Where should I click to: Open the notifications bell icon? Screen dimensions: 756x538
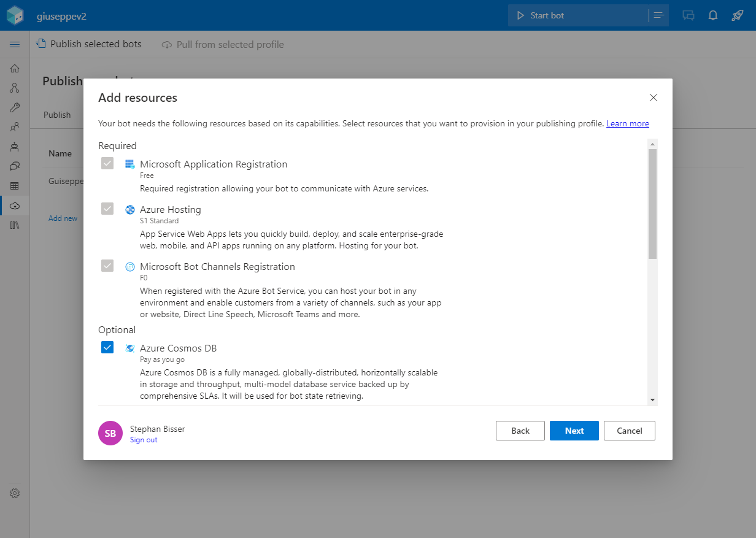coord(713,15)
